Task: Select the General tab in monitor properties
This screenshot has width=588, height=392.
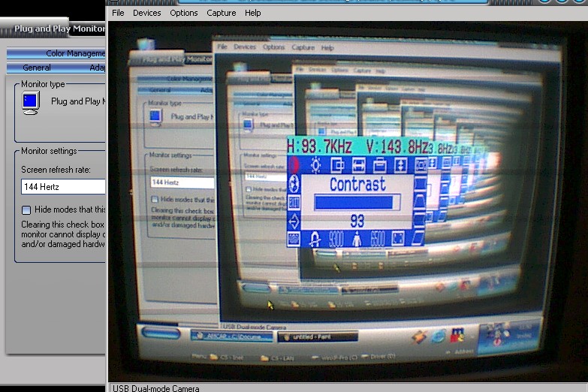Action: [37, 68]
